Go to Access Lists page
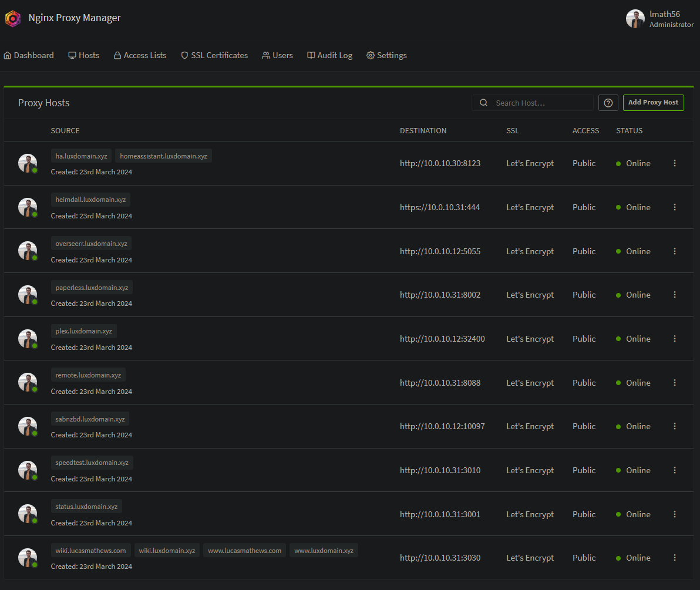Screen dimensions: 700x590 tap(140, 55)
